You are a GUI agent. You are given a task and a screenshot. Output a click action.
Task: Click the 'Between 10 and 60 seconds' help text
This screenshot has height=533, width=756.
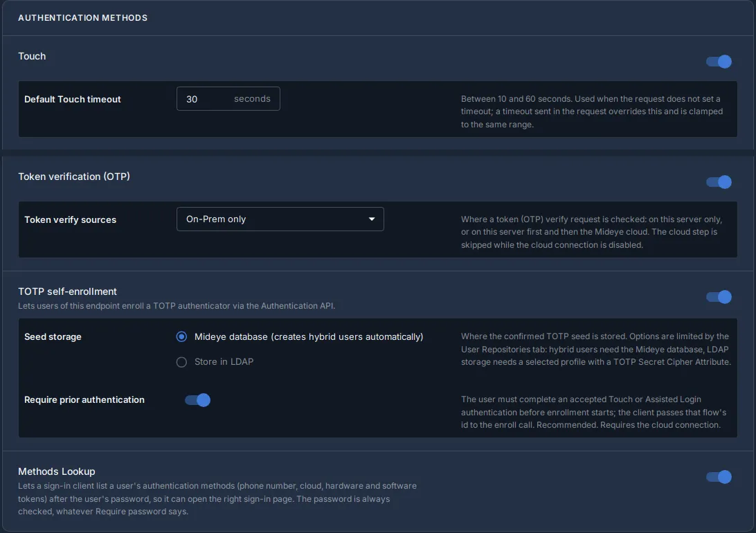click(x=592, y=111)
